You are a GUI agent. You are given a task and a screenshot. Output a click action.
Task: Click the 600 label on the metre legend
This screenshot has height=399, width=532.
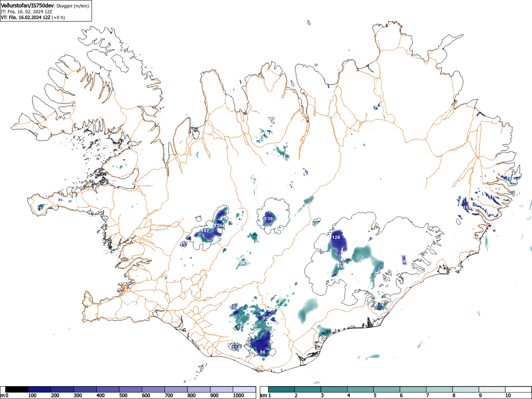(146, 396)
